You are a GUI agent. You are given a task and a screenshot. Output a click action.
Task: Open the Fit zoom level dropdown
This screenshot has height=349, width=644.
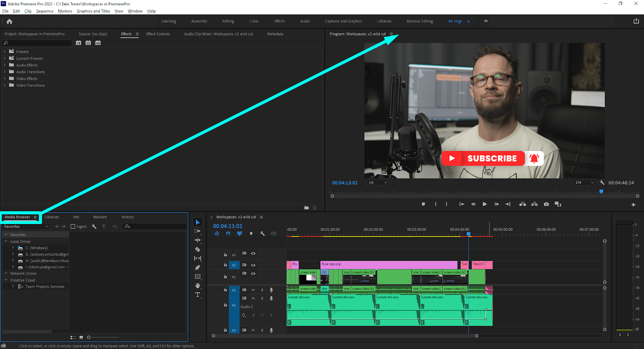pyautogui.click(x=378, y=183)
